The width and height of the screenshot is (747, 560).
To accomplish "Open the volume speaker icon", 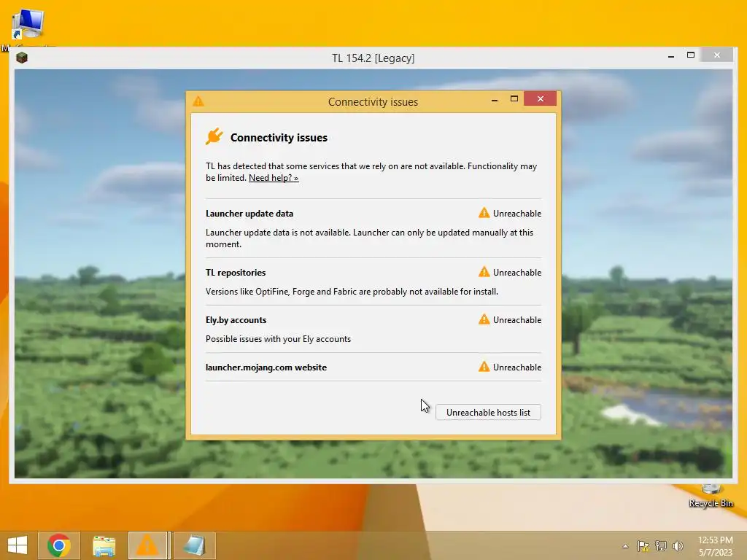I will tap(678, 545).
